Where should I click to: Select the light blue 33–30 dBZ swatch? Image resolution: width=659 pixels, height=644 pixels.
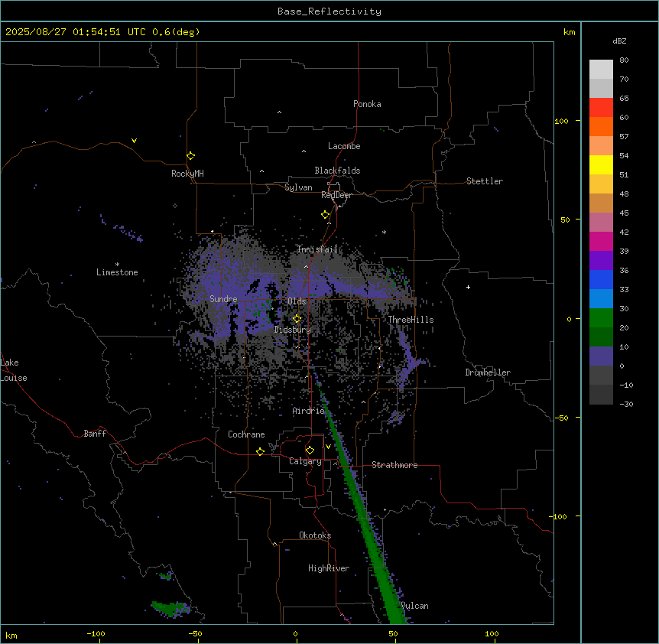[x=601, y=299]
